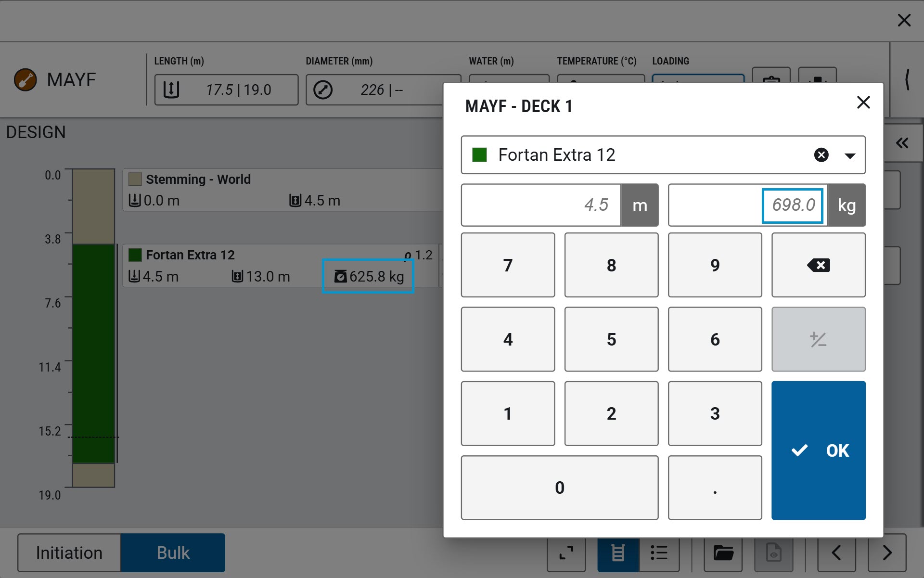Screen dimensions: 924x578
Task: Tap keypad digit 4
Action: 508,339
